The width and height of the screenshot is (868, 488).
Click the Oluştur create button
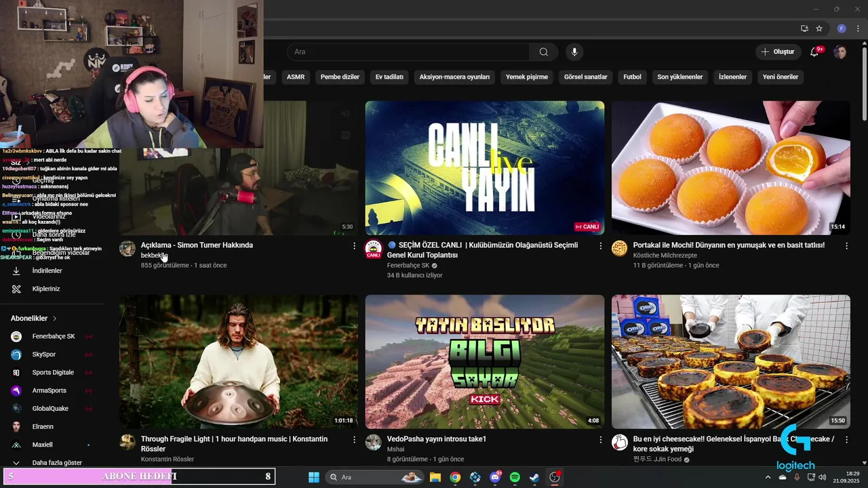pos(777,52)
